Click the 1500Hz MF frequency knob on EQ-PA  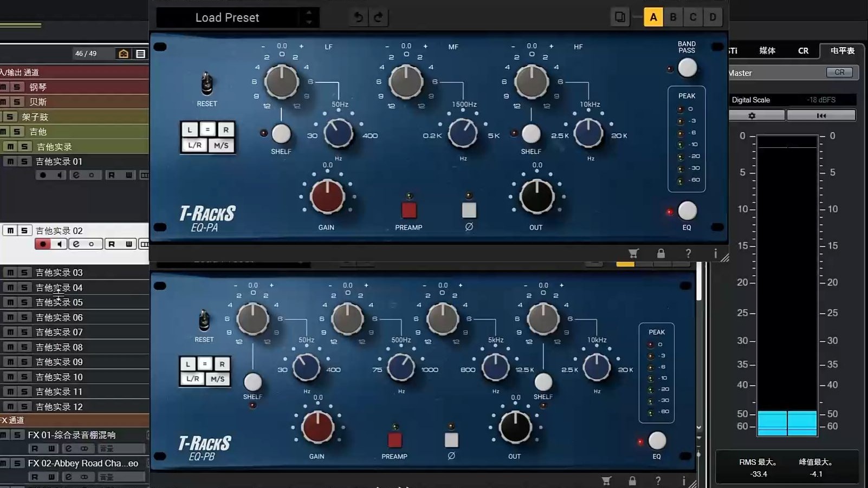463,133
